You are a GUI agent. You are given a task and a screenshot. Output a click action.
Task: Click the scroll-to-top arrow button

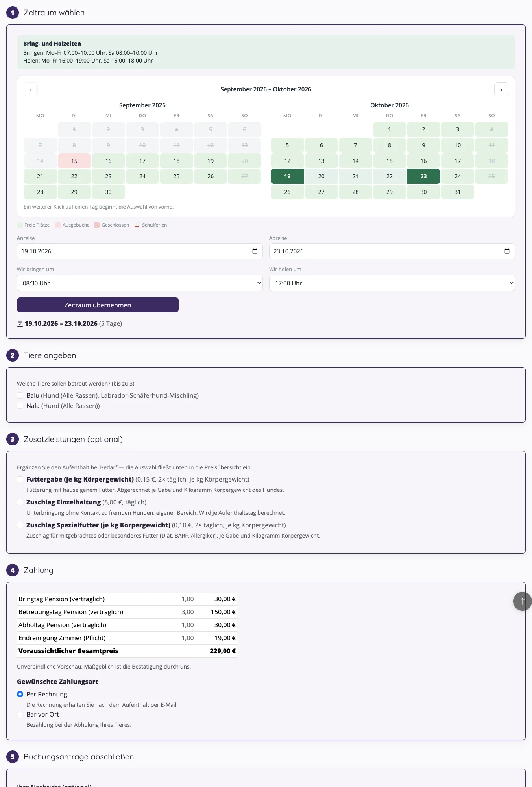[522, 601]
